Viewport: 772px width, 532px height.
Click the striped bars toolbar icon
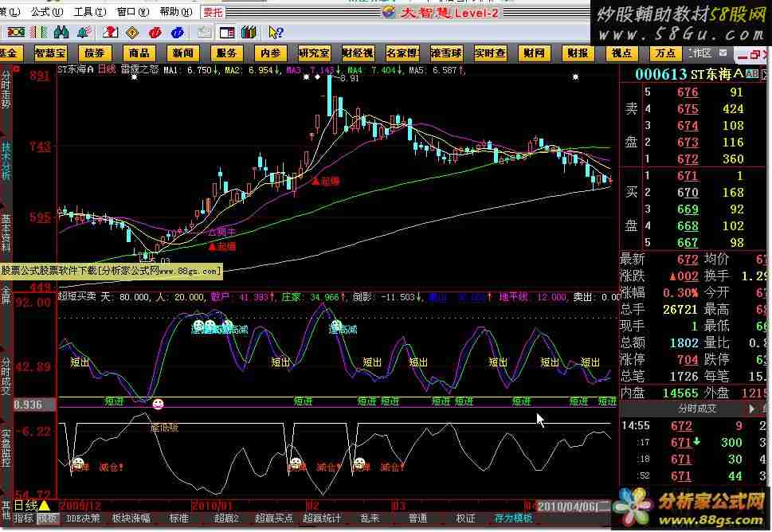coord(38,33)
